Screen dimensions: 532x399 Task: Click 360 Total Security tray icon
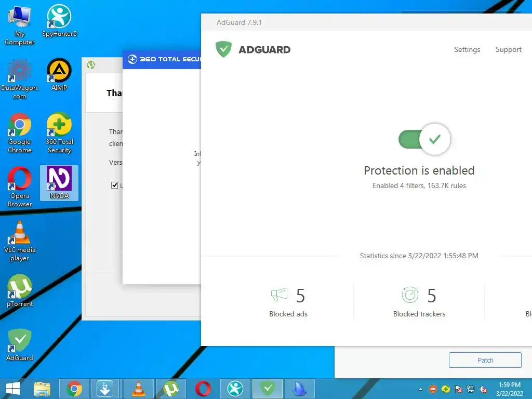[x=445, y=389]
